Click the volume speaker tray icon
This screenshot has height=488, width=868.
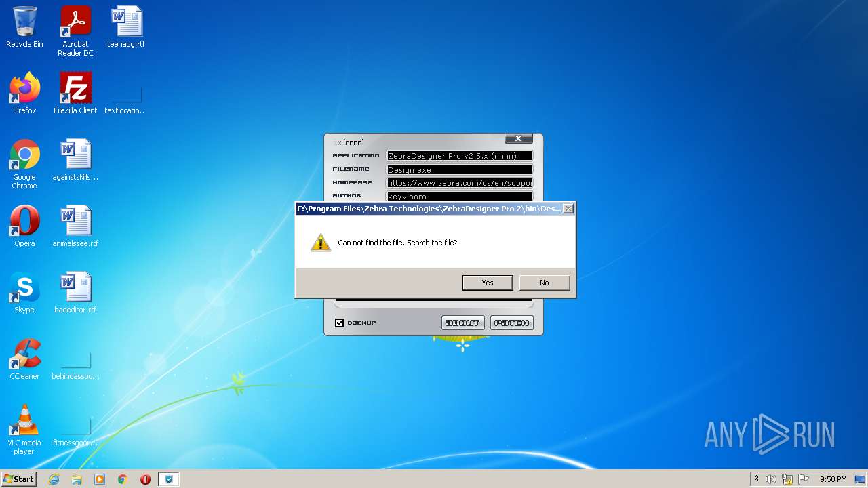click(771, 479)
